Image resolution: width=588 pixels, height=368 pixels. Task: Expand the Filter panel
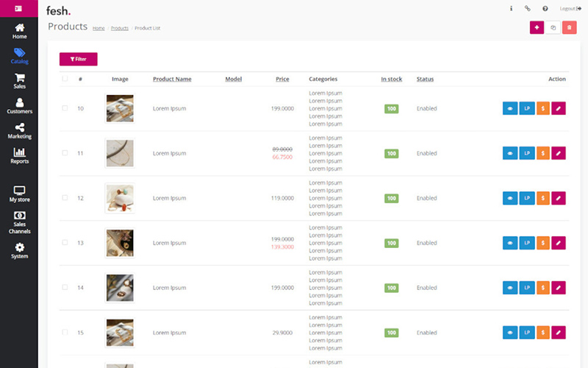(78, 59)
